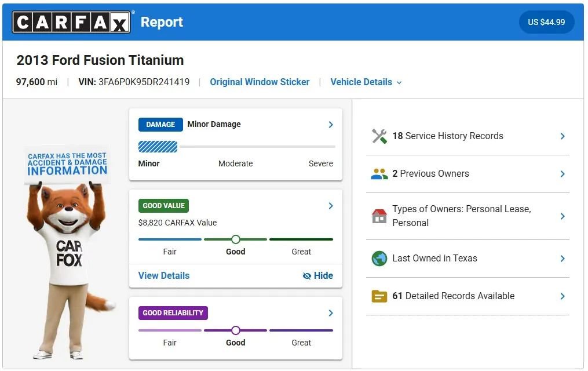The width and height of the screenshot is (588, 371).
Task: Click the globe icon for Texas ownership
Action: [x=379, y=259]
